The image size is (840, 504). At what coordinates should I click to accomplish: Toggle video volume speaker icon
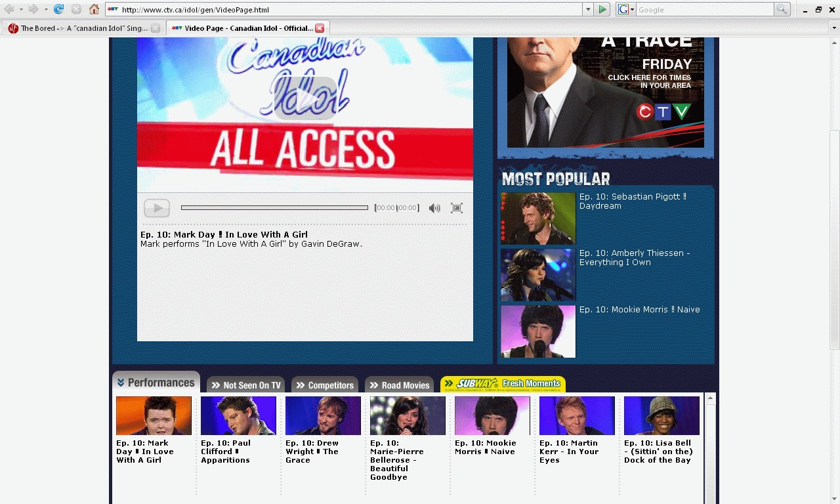[x=434, y=208]
